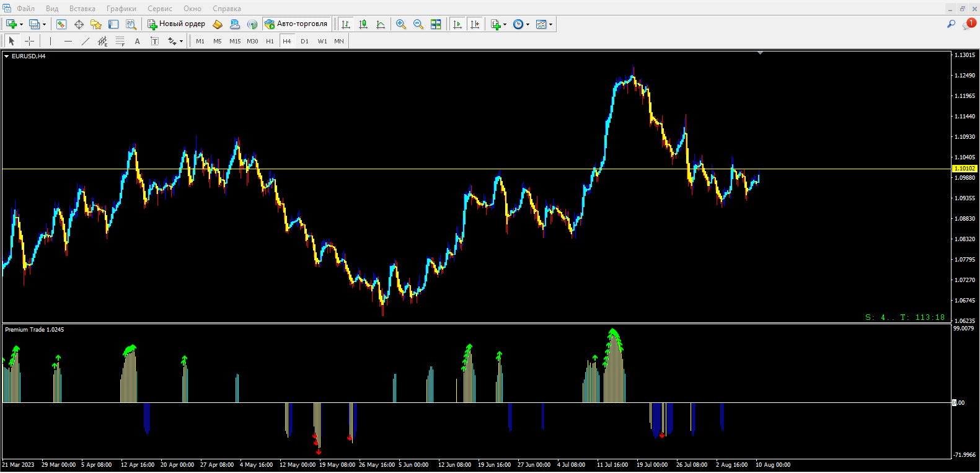The width and height of the screenshot is (980, 473).
Task: Switch to H1 timeframe
Action: tap(270, 41)
